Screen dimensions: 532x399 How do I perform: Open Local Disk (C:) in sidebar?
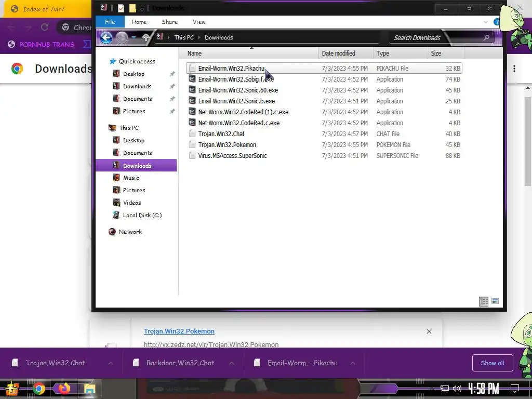(137, 215)
